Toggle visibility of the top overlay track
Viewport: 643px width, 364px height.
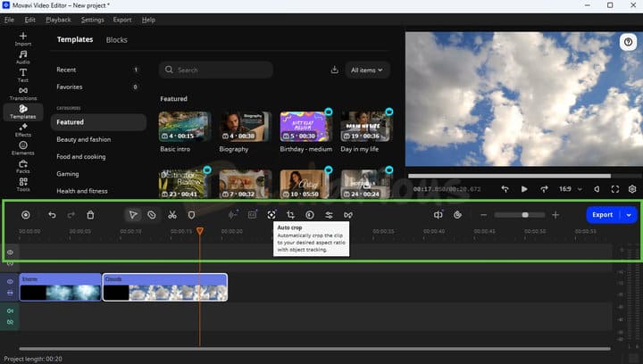pos(10,252)
